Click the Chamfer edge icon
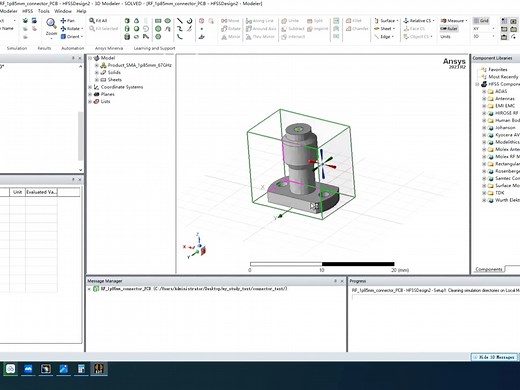This screenshot has height=390, width=520. (357, 29)
